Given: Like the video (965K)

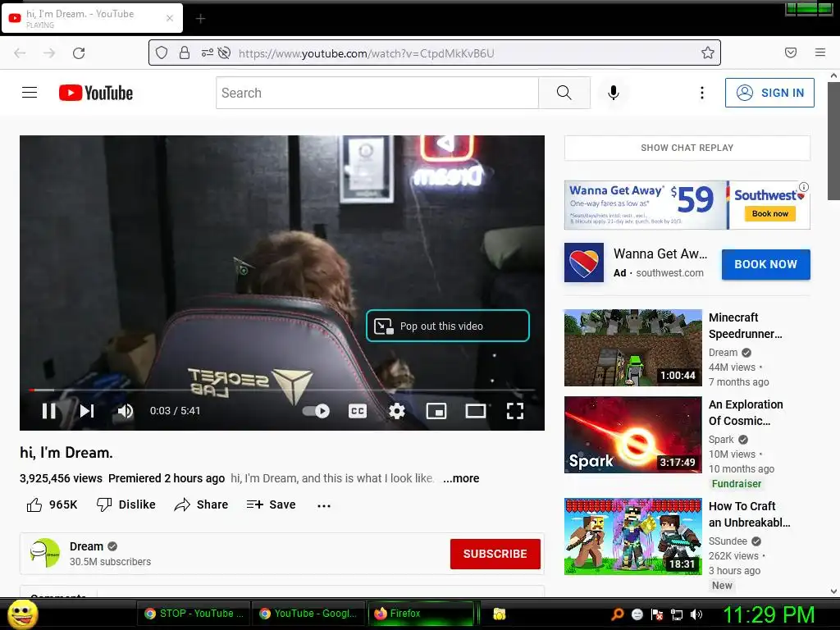Looking at the screenshot, I should click(52, 504).
